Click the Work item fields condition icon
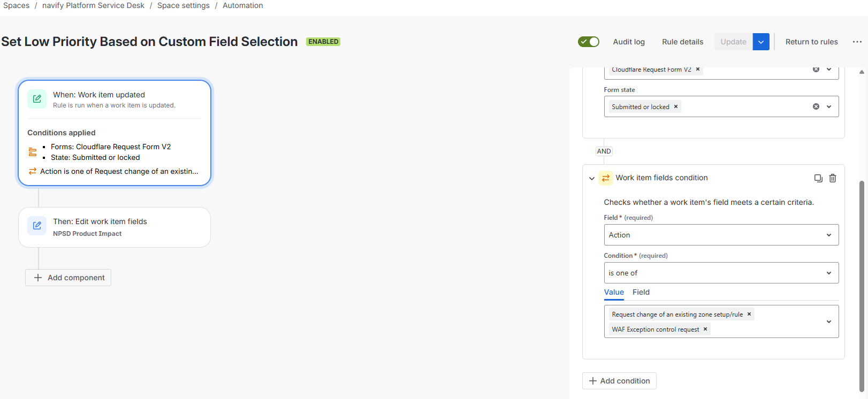 [x=606, y=178]
